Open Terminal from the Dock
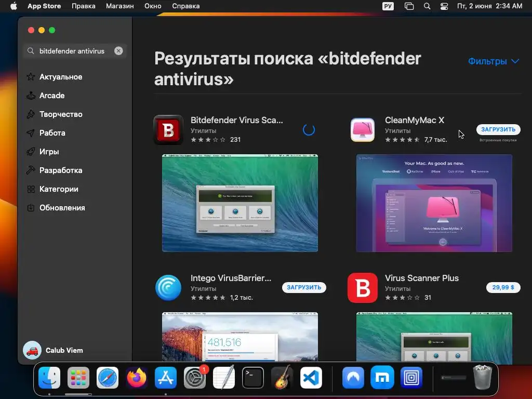 coord(253,378)
